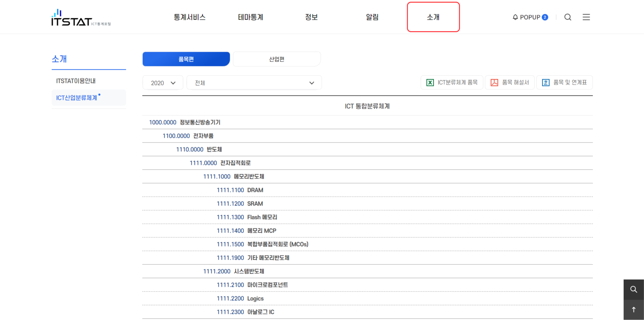Click the 1100.0000 전자부품 row
The image size is (644, 320).
[367, 136]
